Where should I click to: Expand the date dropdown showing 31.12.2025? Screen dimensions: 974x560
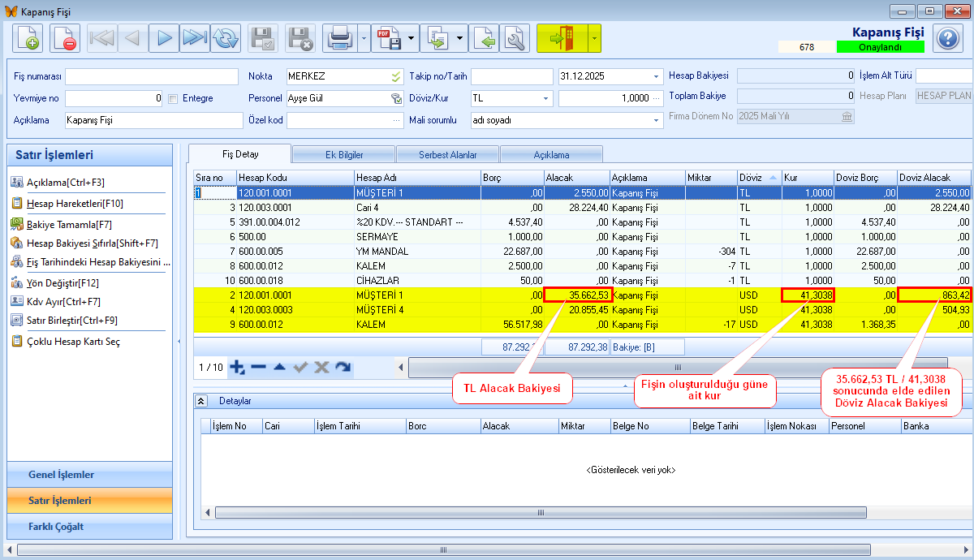point(656,77)
